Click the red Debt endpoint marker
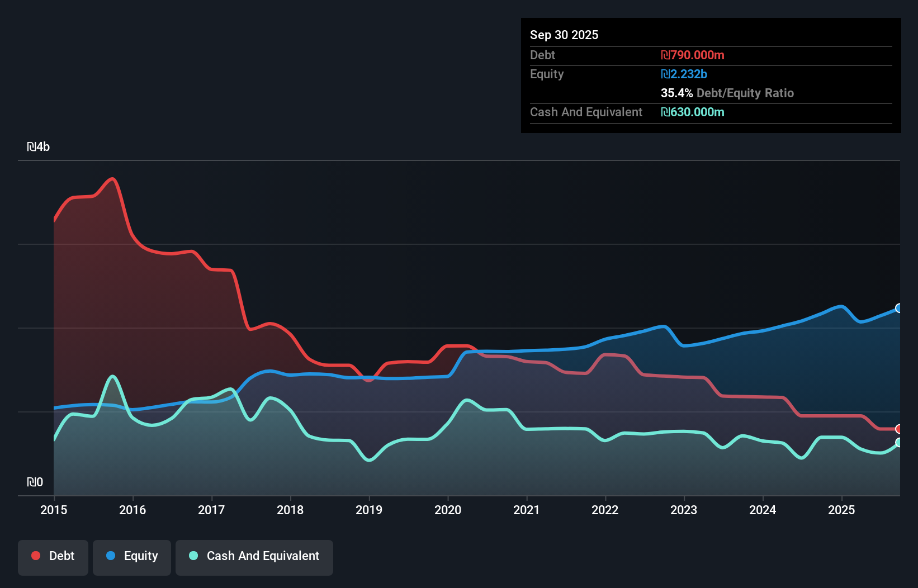 899,429
